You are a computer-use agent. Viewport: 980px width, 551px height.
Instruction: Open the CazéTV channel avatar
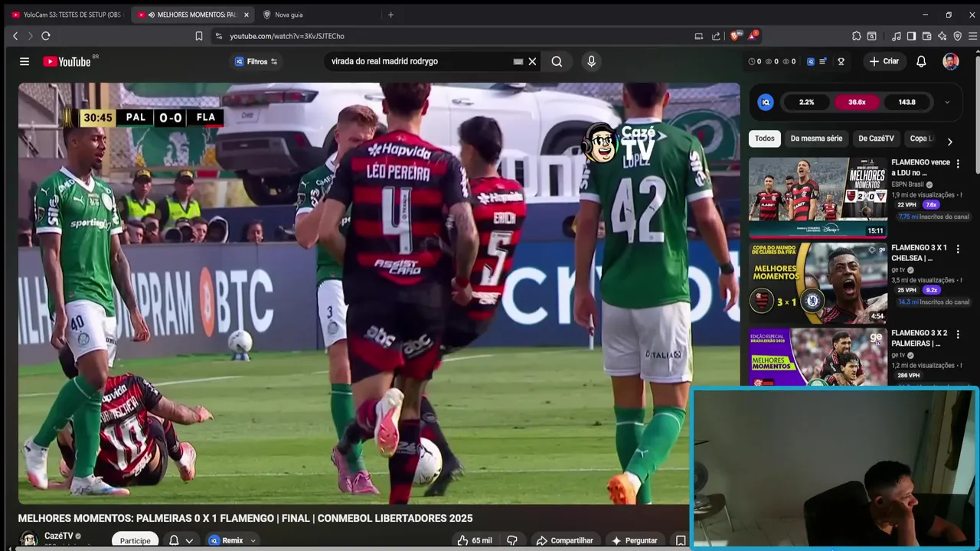point(28,540)
